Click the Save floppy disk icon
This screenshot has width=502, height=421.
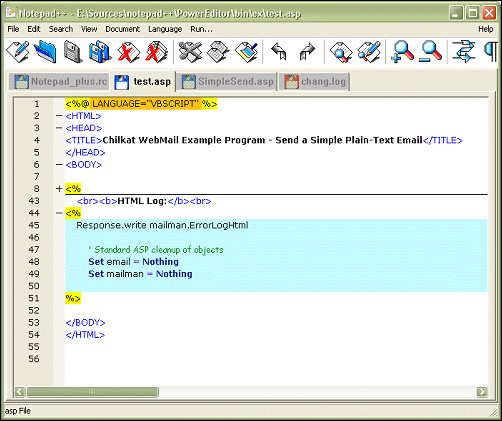point(73,52)
